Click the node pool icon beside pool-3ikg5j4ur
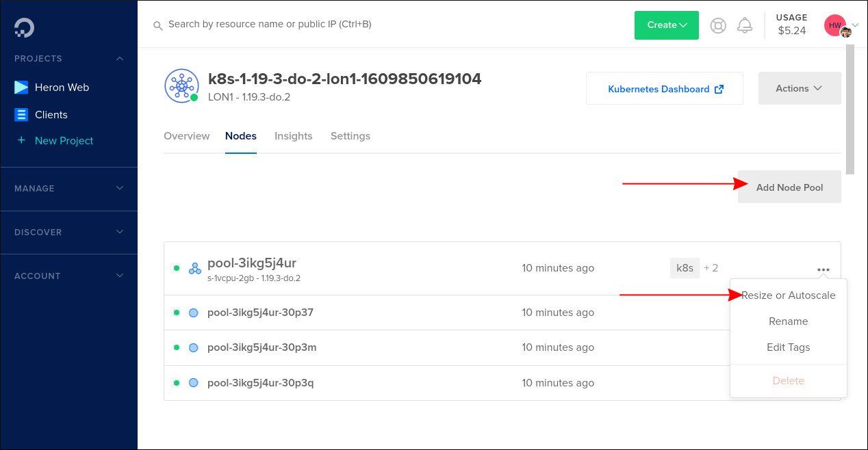 [x=194, y=268]
